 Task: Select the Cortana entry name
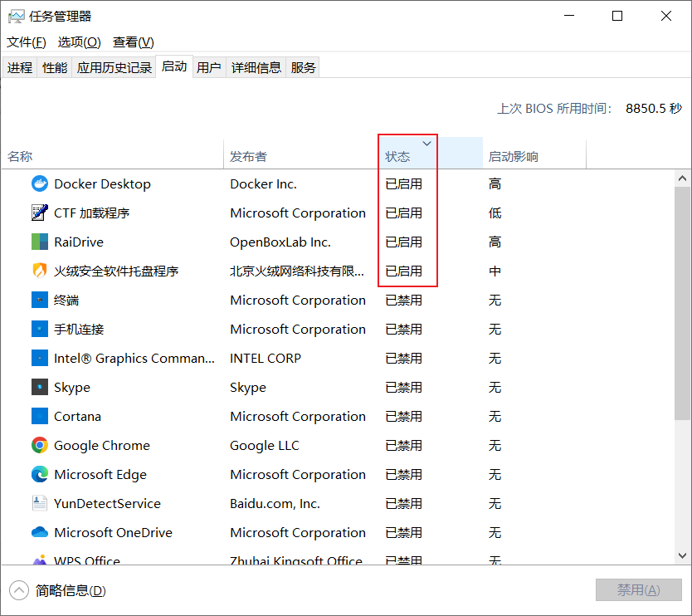click(x=77, y=417)
